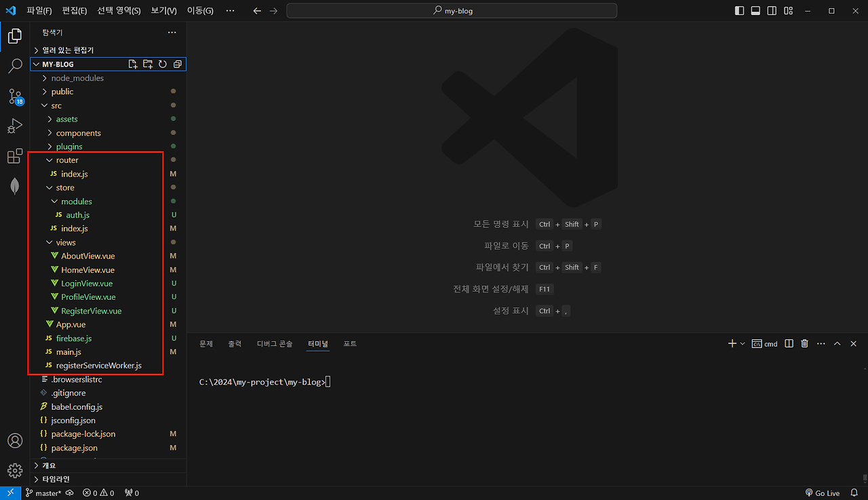Screen dimensions: 868x500
Task: Open package.json file
Action: click(x=108, y=448)
